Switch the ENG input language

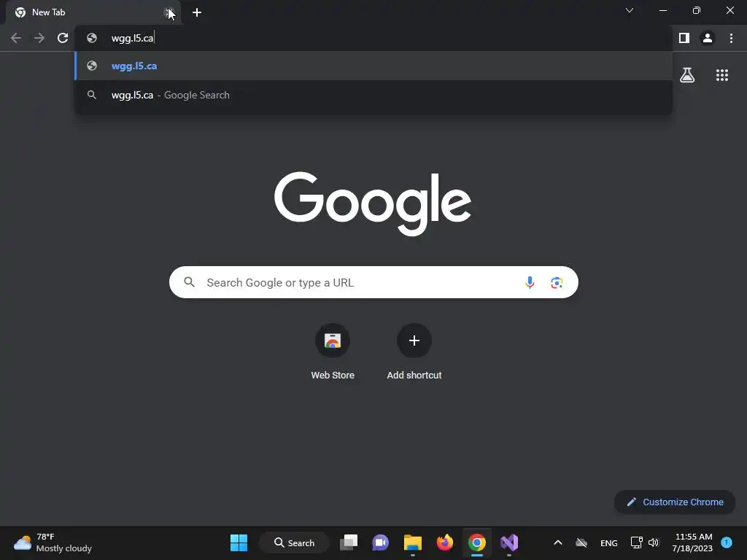click(x=609, y=542)
